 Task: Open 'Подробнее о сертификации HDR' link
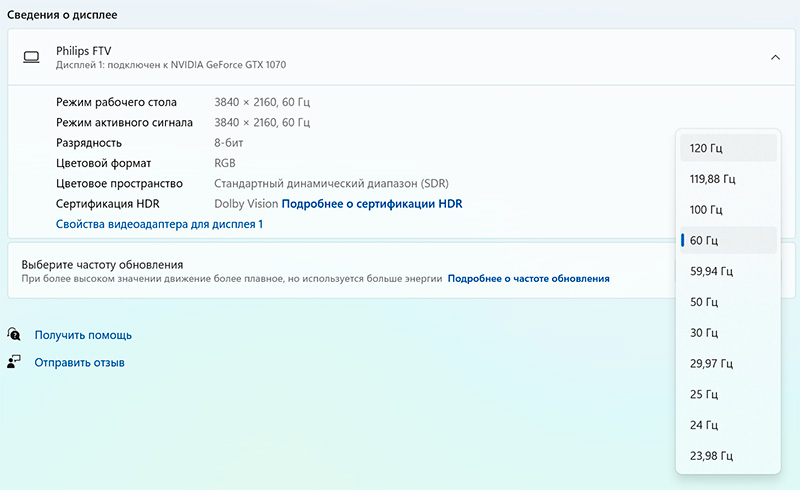[x=372, y=204]
